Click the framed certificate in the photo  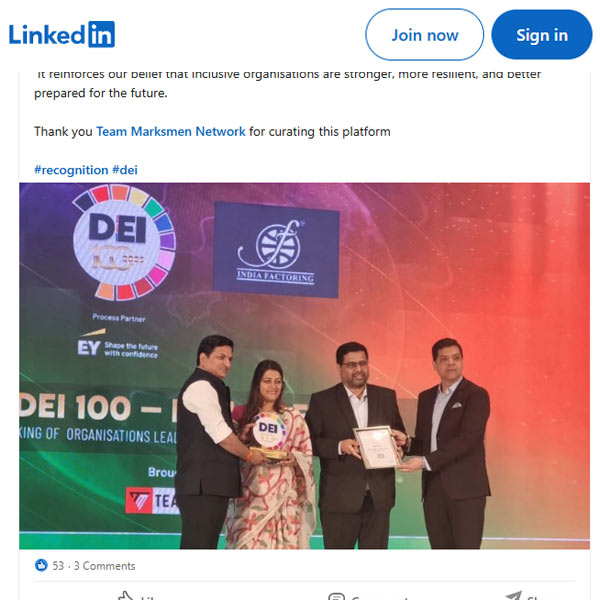[377, 447]
